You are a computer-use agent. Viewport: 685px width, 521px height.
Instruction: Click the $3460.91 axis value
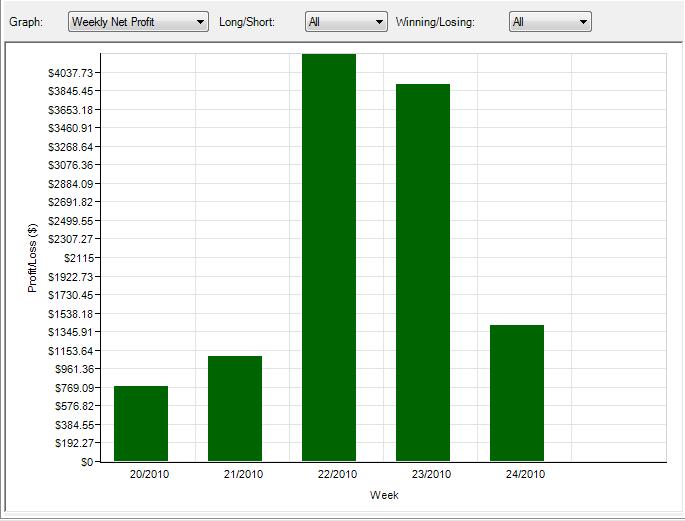(x=71, y=128)
